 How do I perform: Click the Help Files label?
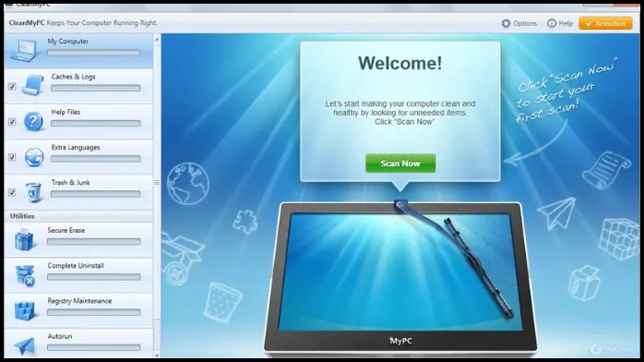pos(66,112)
